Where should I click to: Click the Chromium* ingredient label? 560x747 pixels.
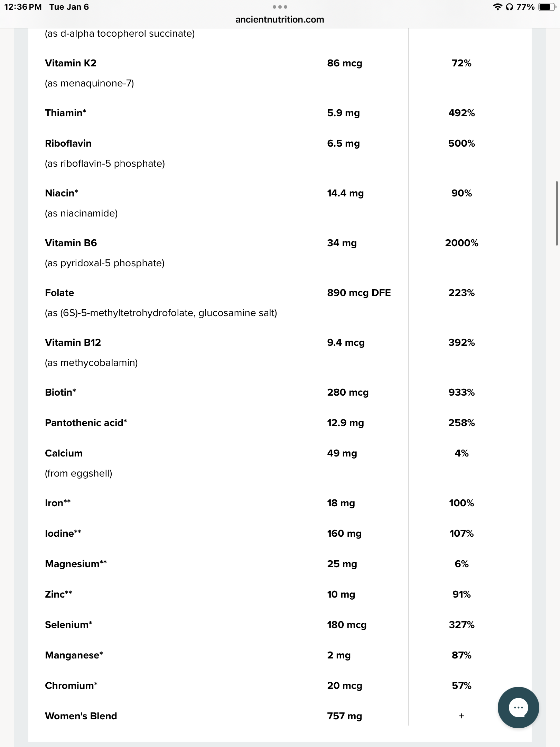click(71, 685)
